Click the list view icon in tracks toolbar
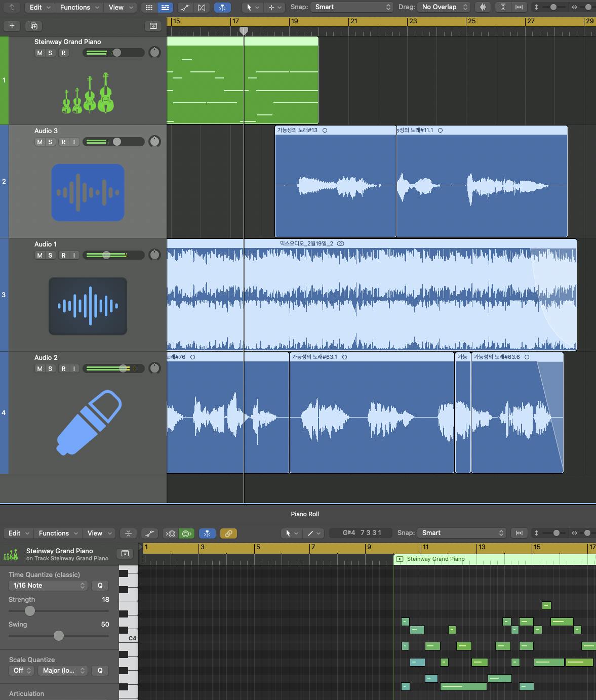This screenshot has width=596, height=700. pyautogui.click(x=165, y=7)
